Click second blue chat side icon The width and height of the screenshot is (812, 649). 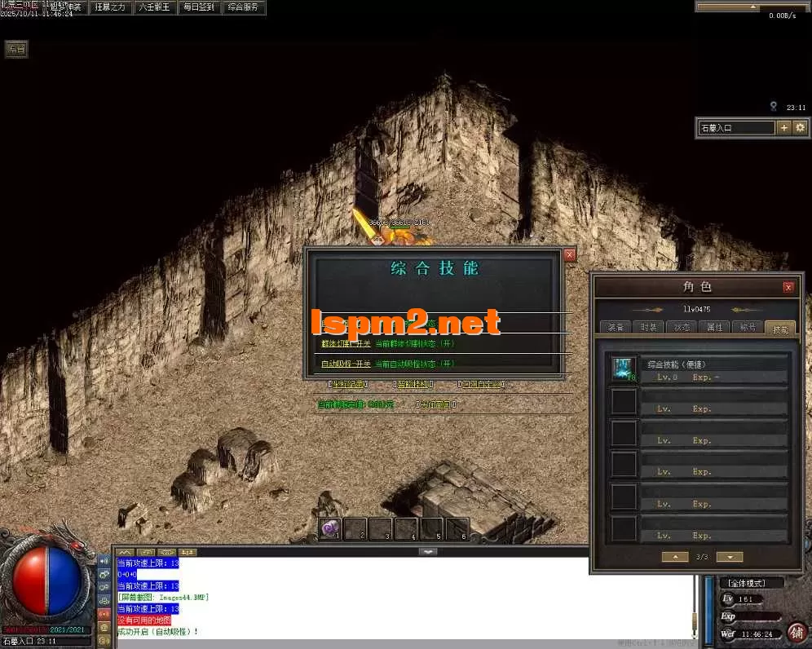click(104, 575)
